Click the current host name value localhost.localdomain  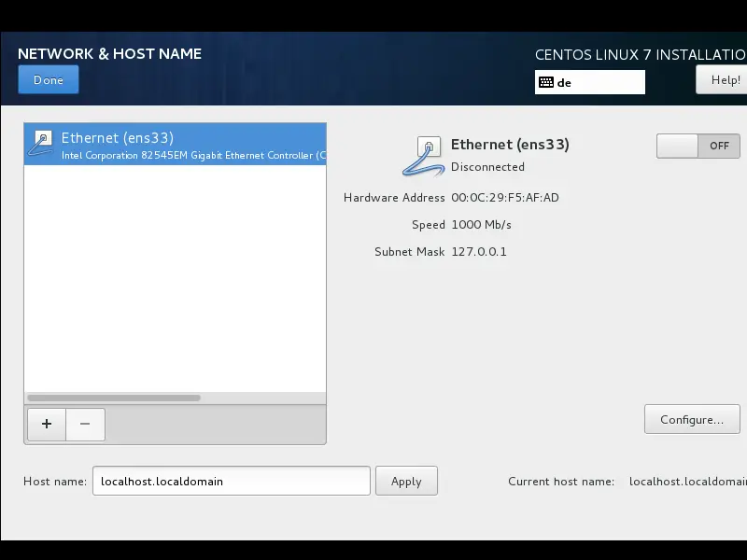click(688, 482)
